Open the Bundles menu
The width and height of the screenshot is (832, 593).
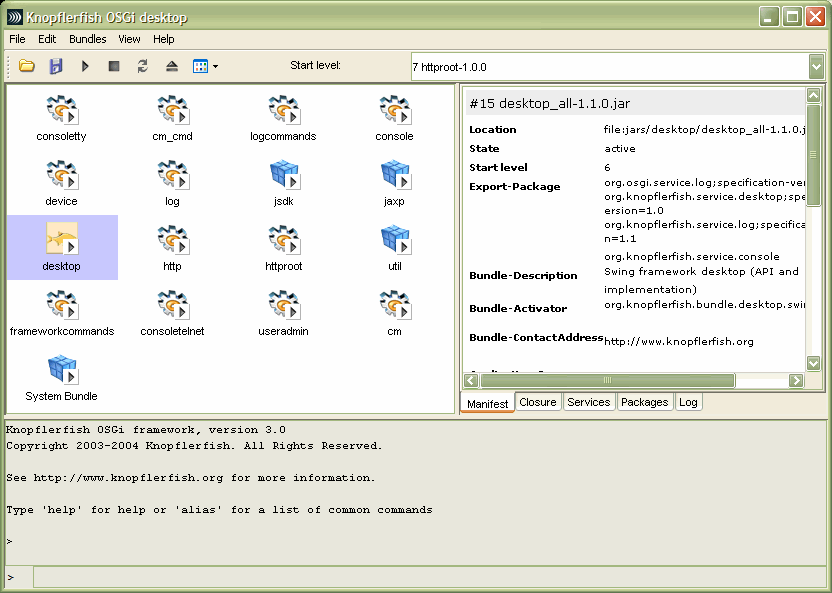click(x=87, y=39)
